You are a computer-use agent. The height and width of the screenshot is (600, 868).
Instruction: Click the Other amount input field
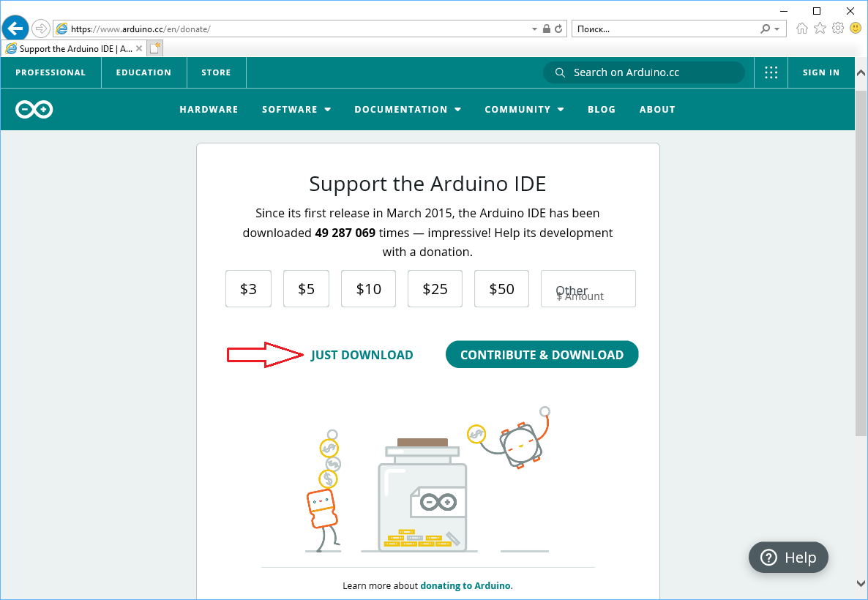(x=588, y=288)
